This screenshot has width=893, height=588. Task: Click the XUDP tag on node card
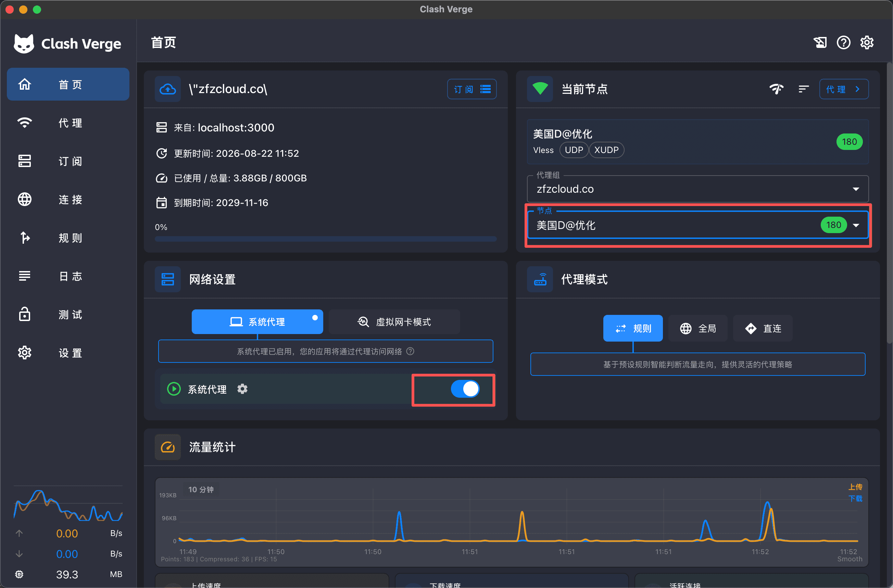coord(606,150)
